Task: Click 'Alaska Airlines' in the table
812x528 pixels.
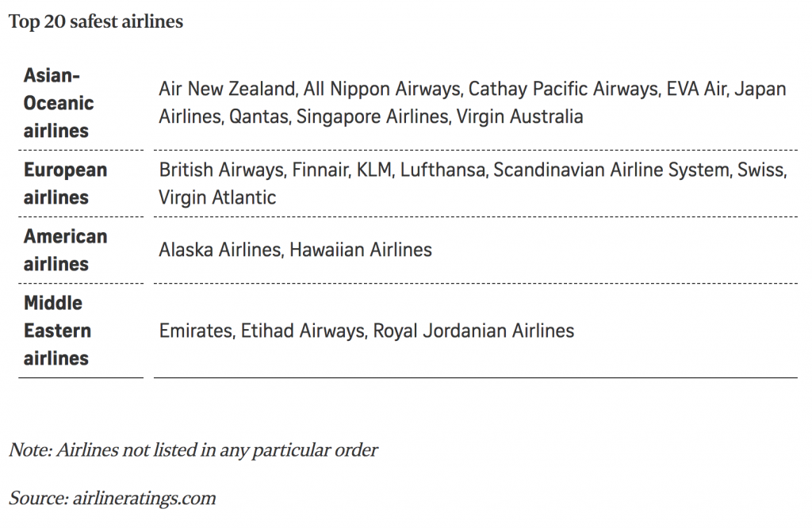Action: point(220,250)
